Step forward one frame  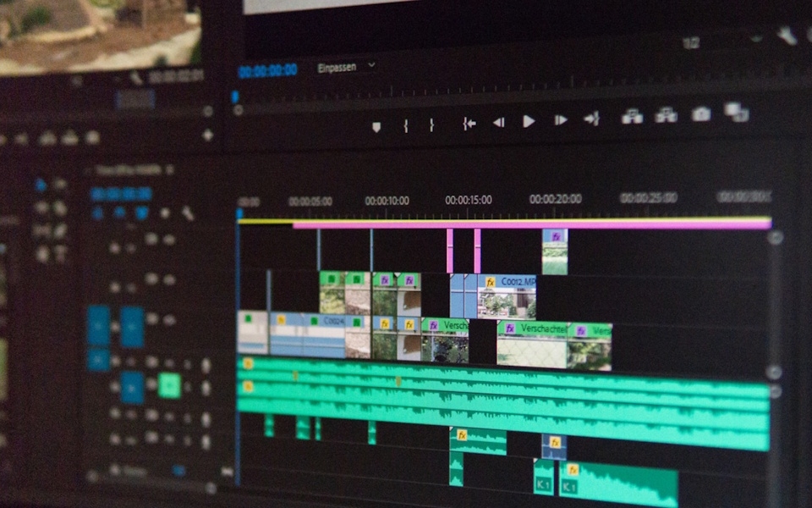coord(560,120)
